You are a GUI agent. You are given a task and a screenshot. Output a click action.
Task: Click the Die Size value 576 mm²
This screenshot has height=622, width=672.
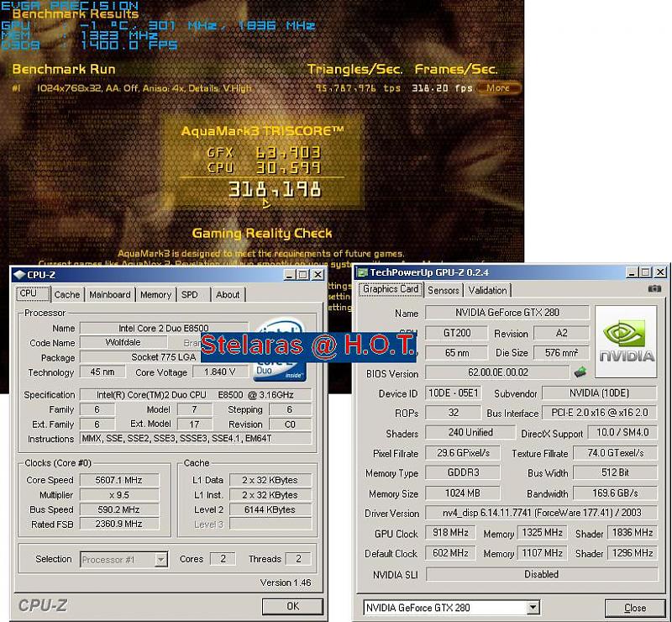pos(561,353)
